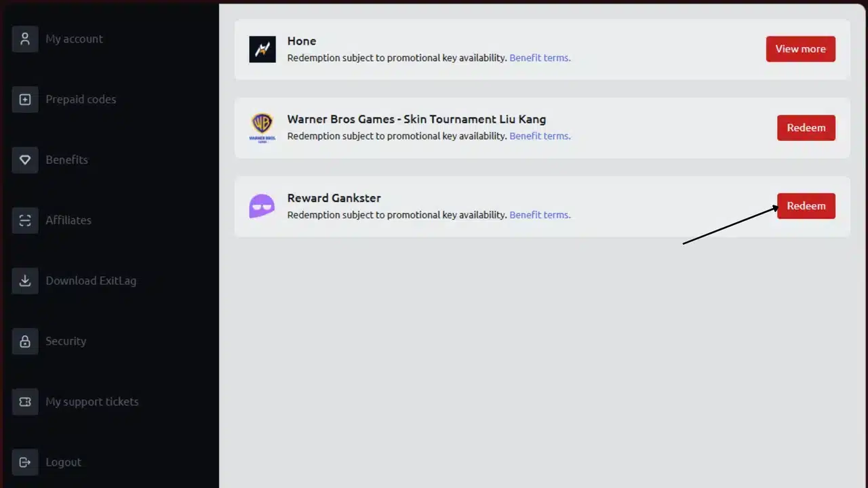868x488 pixels.
Task: Click the Prepaid codes plus icon
Action: (x=25, y=100)
